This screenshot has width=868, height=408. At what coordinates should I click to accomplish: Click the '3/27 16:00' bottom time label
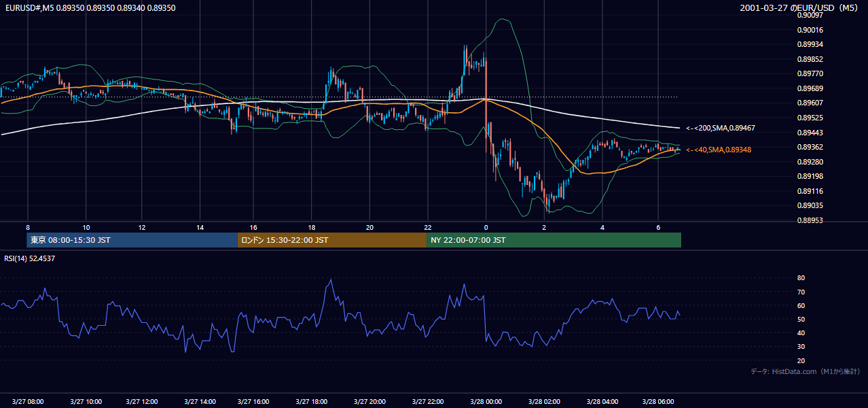click(x=254, y=402)
